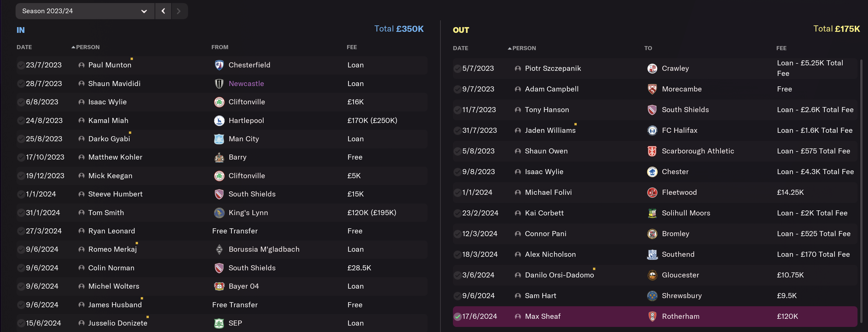This screenshot has width=868, height=332.
Task: Open James Husband player profile
Action: tap(115, 305)
